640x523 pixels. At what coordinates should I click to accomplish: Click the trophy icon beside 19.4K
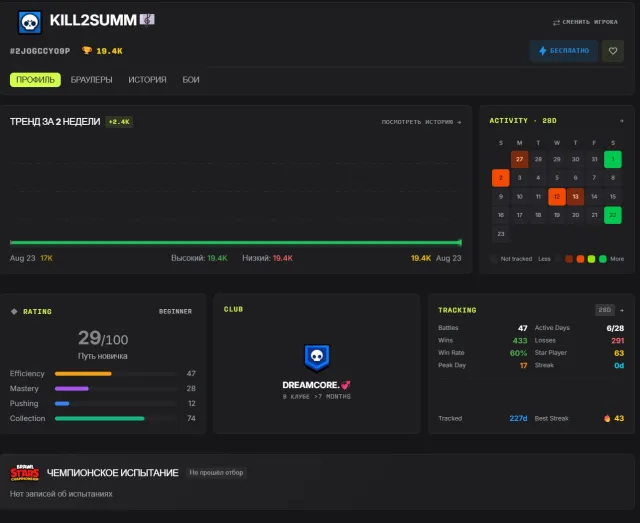[87, 50]
